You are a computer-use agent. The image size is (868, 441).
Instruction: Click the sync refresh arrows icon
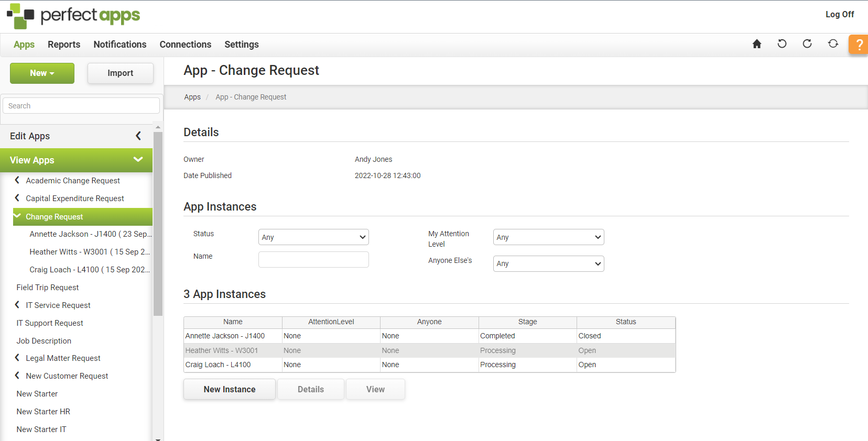[x=833, y=44]
